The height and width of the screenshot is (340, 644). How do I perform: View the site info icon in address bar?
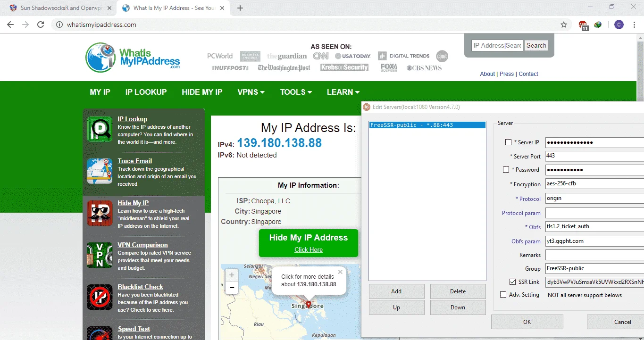coord(59,25)
